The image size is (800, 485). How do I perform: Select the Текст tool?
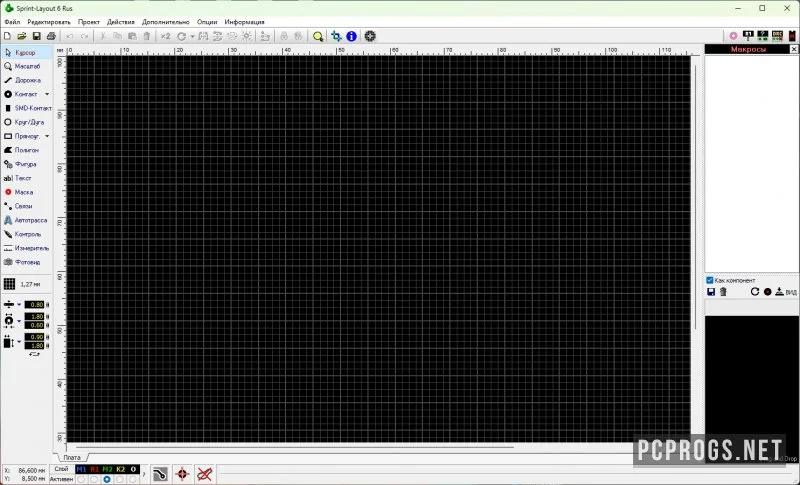[26, 178]
